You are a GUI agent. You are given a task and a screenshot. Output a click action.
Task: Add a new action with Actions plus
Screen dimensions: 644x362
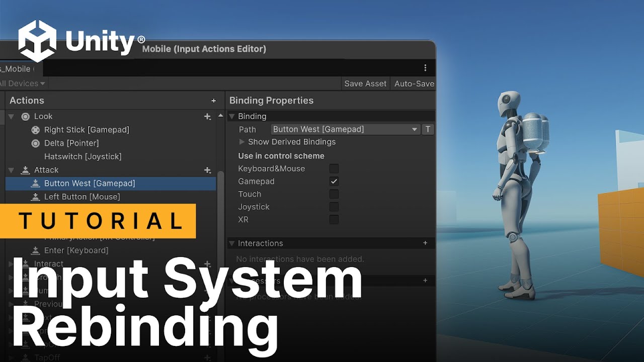[213, 101]
